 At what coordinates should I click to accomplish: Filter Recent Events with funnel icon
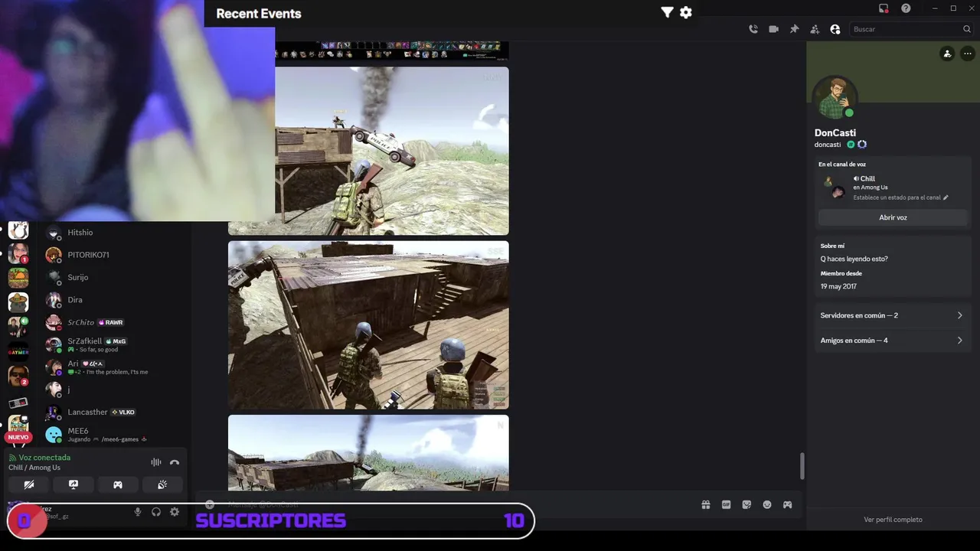pyautogui.click(x=667, y=12)
